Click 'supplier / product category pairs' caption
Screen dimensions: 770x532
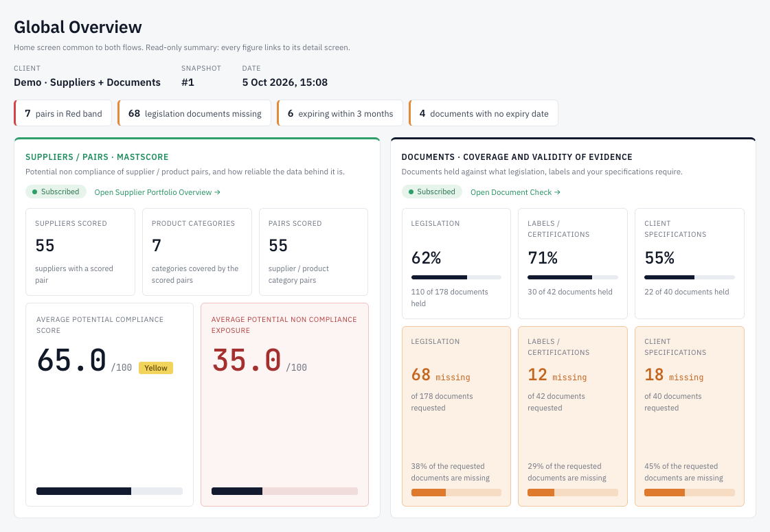point(299,275)
